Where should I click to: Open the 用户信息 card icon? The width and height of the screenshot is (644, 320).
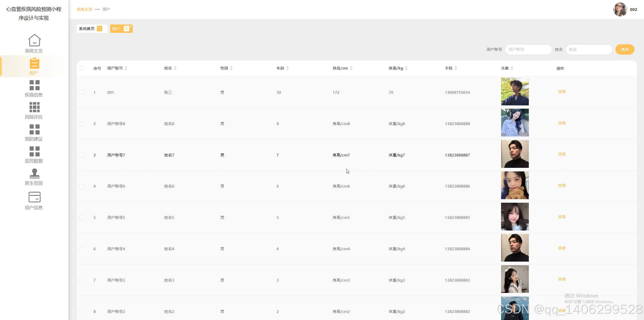point(34,197)
